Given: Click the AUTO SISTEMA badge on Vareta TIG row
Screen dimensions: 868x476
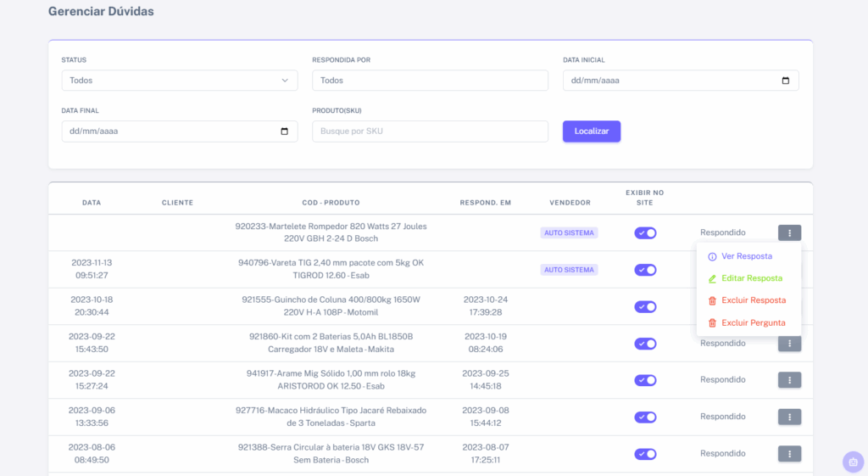Looking at the screenshot, I should 569,270.
